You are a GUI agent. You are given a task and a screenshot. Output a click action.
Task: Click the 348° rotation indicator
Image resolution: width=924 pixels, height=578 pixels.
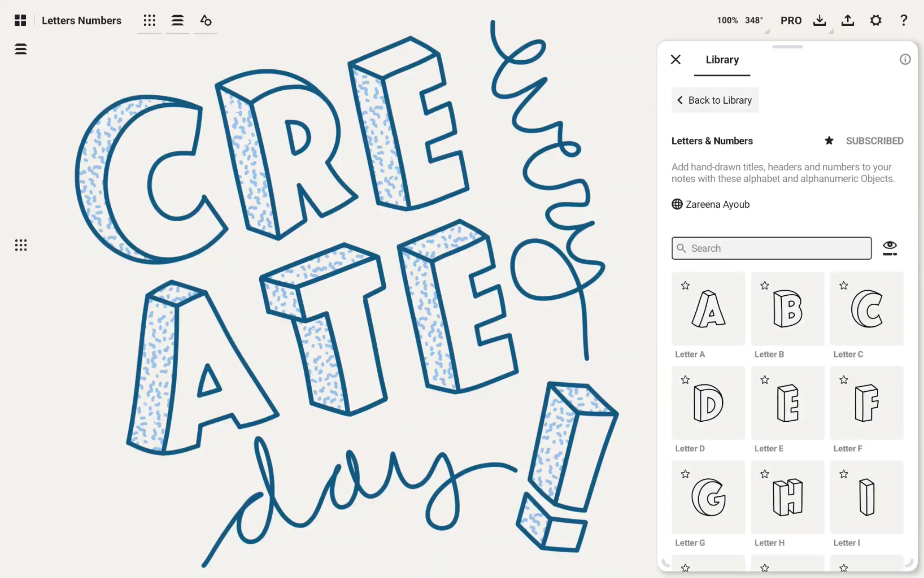coord(754,21)
